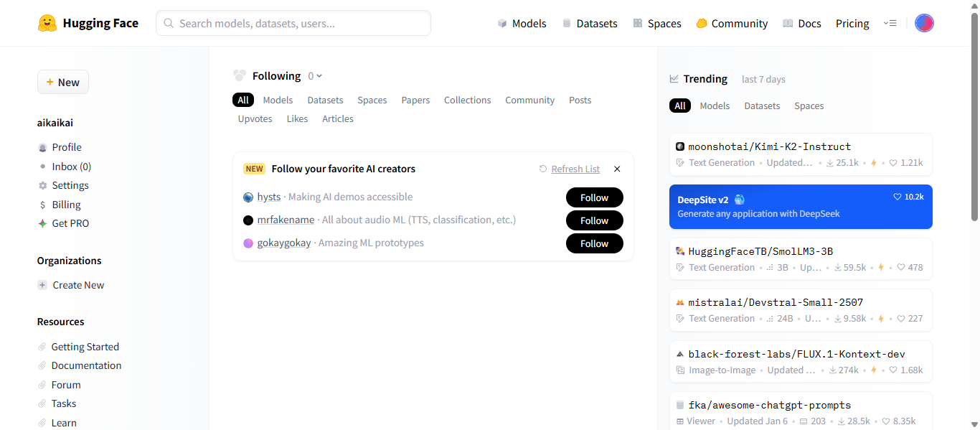This screenshot has width=980, height=430.
Task: Click mistralai organization avatar icon
Action: 680,302
